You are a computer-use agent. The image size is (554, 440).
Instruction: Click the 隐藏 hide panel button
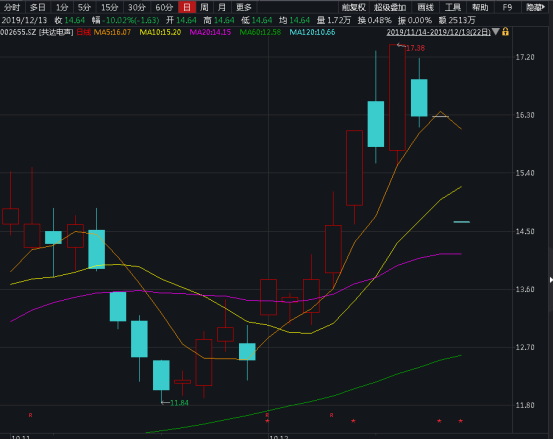click(536, 7)
